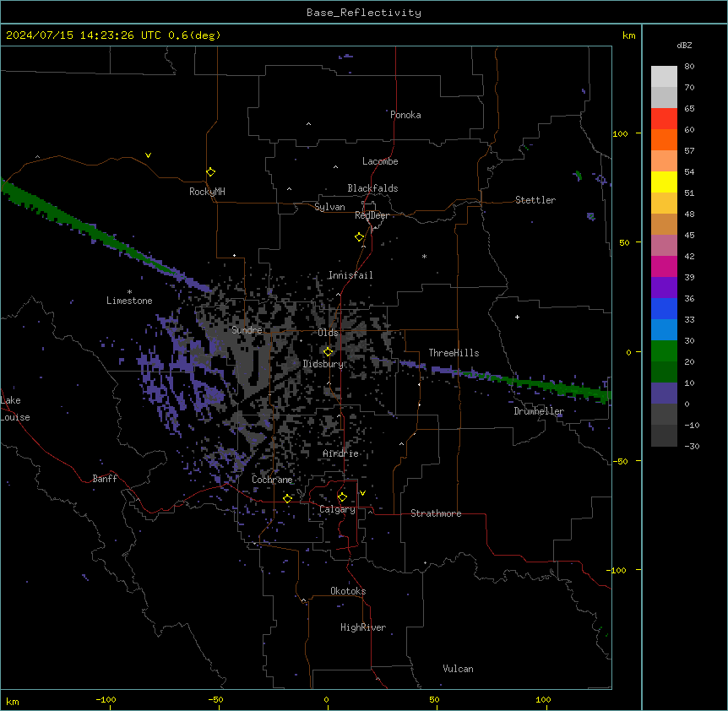Click the Base_Reflectivity title
The width and height of the screenshot is (728, 711).
[364, 13]
